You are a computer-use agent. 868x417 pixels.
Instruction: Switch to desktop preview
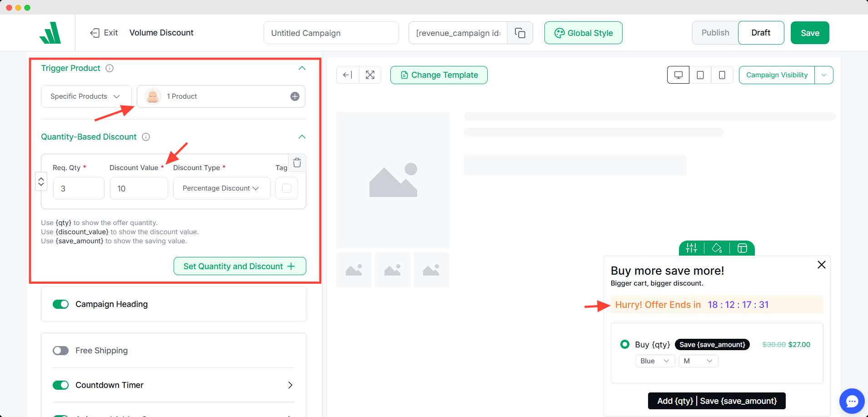678,75
